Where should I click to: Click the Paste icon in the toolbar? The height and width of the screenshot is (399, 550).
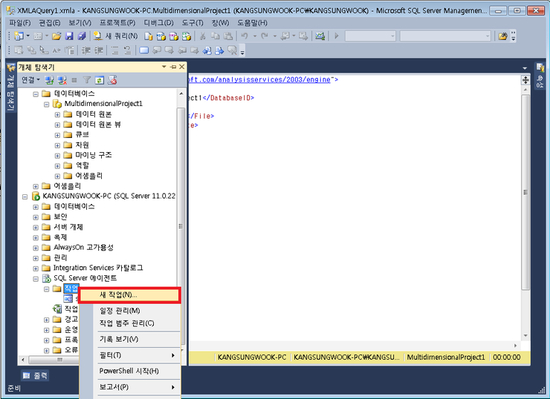pyautogui.click(x=228, y=36)
